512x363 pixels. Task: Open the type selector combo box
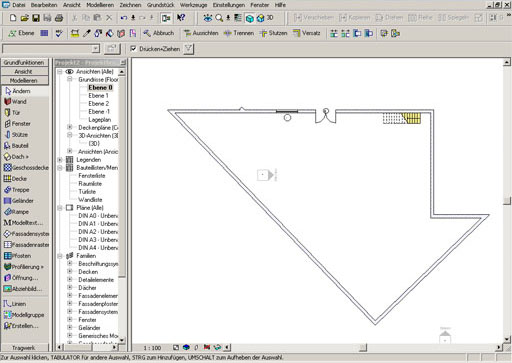51,49
